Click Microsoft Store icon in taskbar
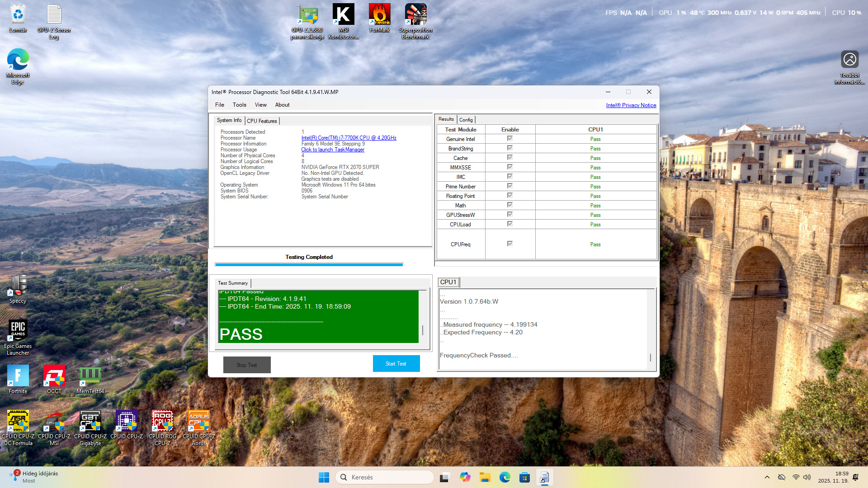 (x=524, y=477)
